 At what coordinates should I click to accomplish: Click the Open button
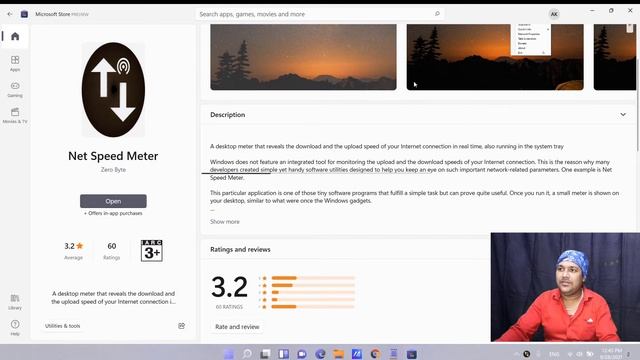tap(113, 201)
